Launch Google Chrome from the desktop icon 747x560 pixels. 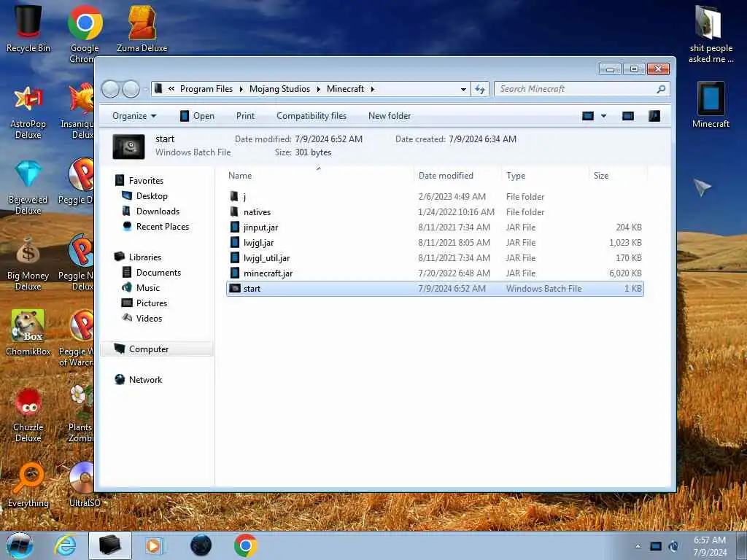click(85, 34)
